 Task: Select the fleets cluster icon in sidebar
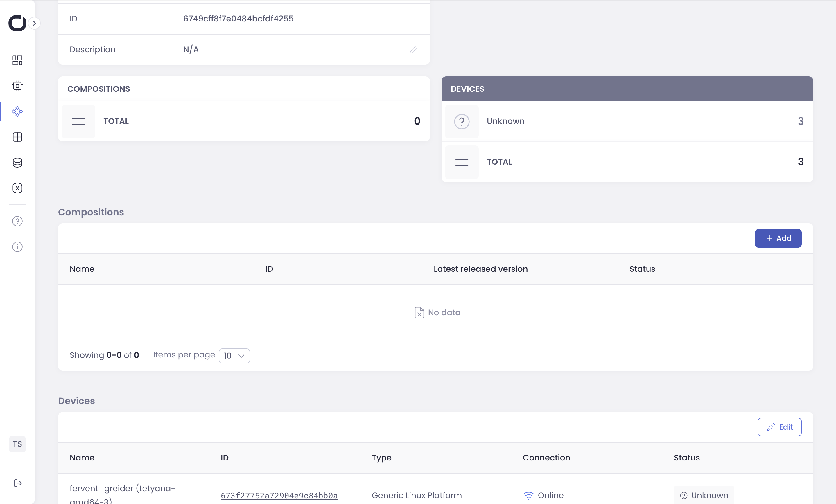pyautogui.click(x=17, y=111)
